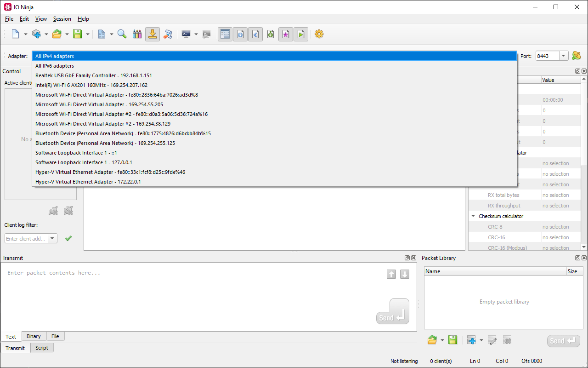Switch to the Script tab

point(42,348)
